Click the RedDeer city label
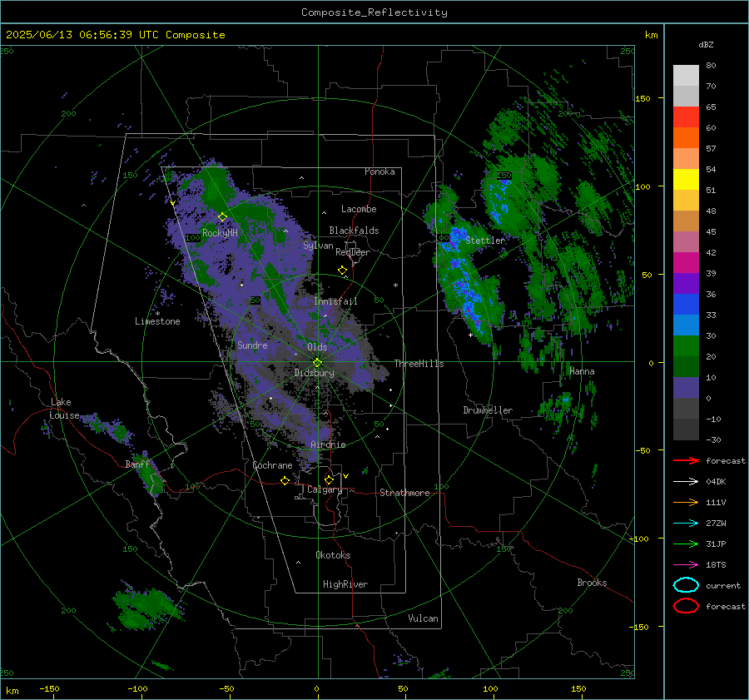This screenshot has height=700, width=749. pos(353,252)
